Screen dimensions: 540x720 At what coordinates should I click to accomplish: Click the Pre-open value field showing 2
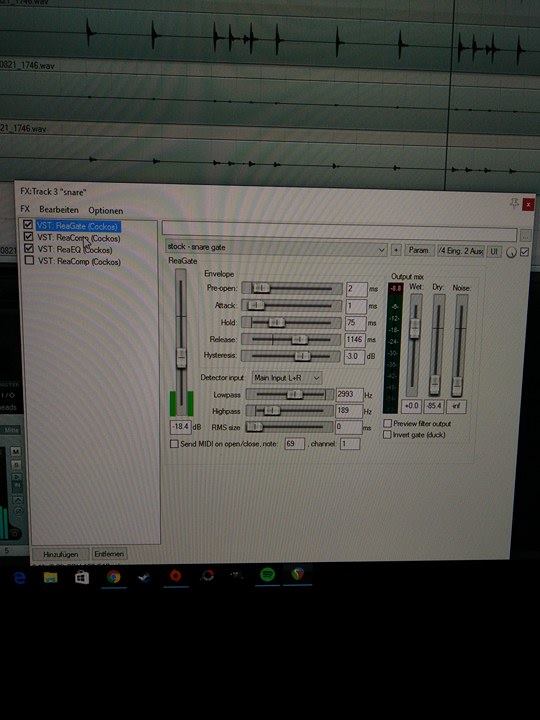(356, 289)
